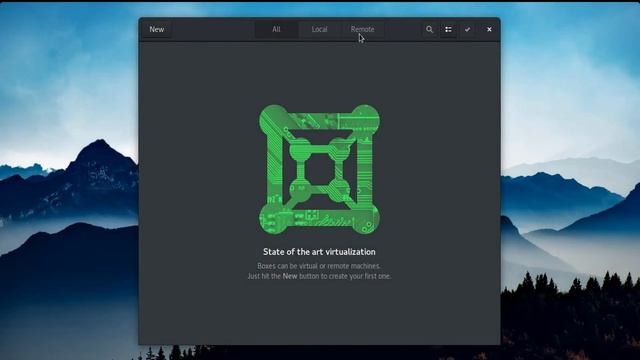
Task: Activate selection mode checkmark icon
Action: [467, 29]
